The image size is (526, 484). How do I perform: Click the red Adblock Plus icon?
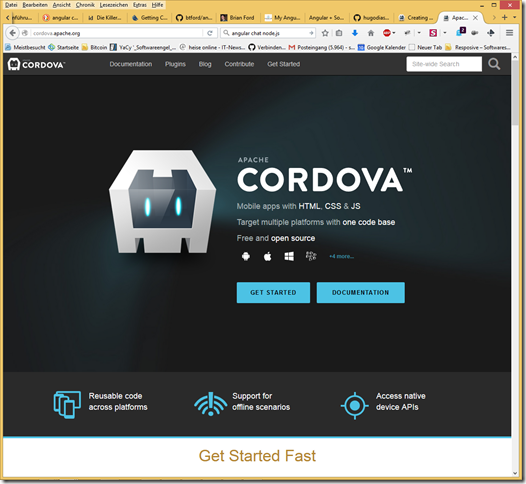click(386, 33)
